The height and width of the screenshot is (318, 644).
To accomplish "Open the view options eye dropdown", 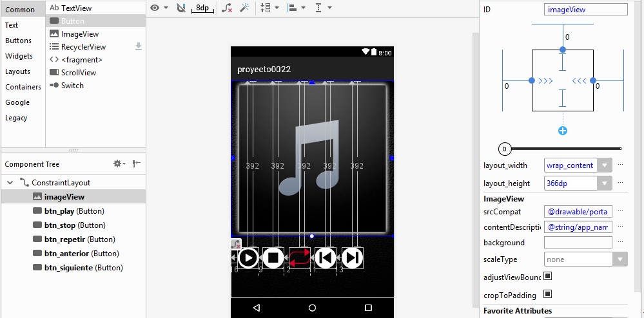I will coord(159,8).
